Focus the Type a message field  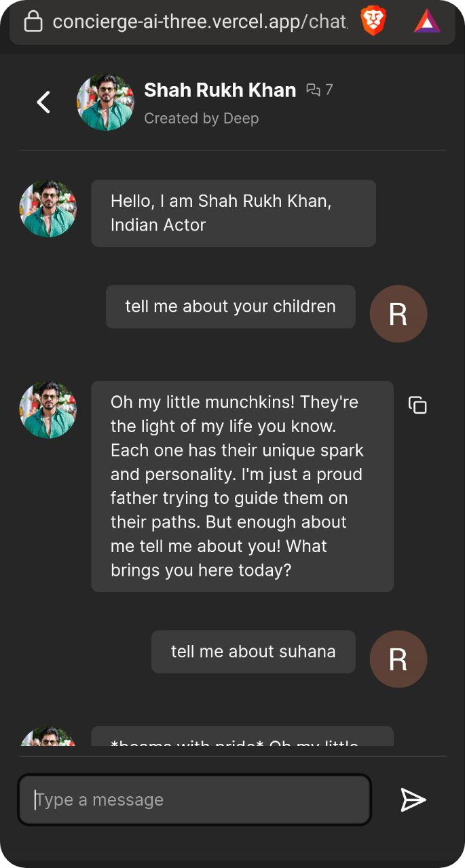tap(194, 800)
